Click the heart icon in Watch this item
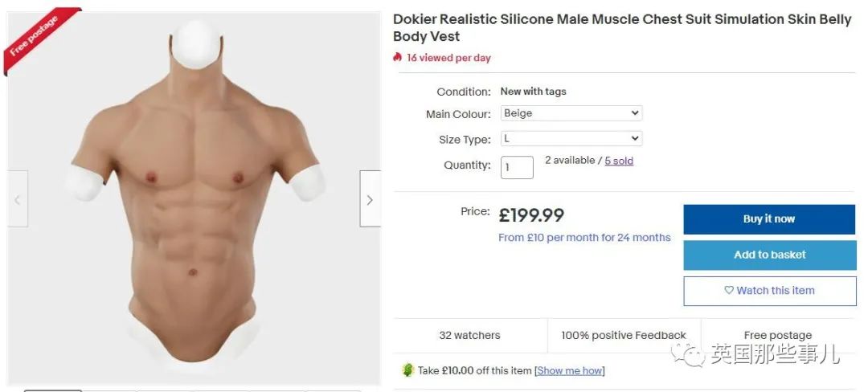The image size is (868, 392). coord(728,290)
